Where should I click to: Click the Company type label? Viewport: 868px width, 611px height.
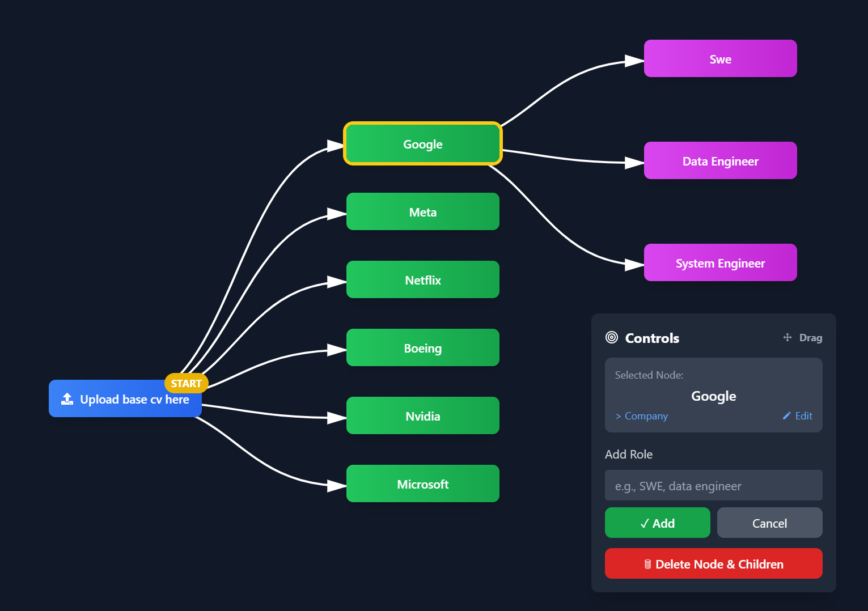tap(642, 415)
